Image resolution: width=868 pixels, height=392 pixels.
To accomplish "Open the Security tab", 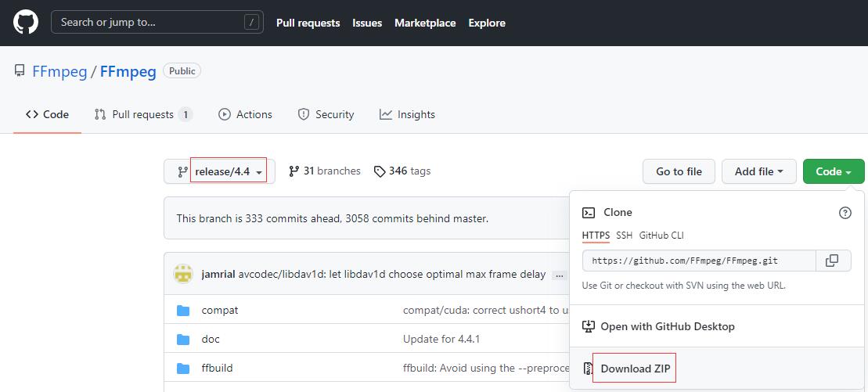I will 326,114.
